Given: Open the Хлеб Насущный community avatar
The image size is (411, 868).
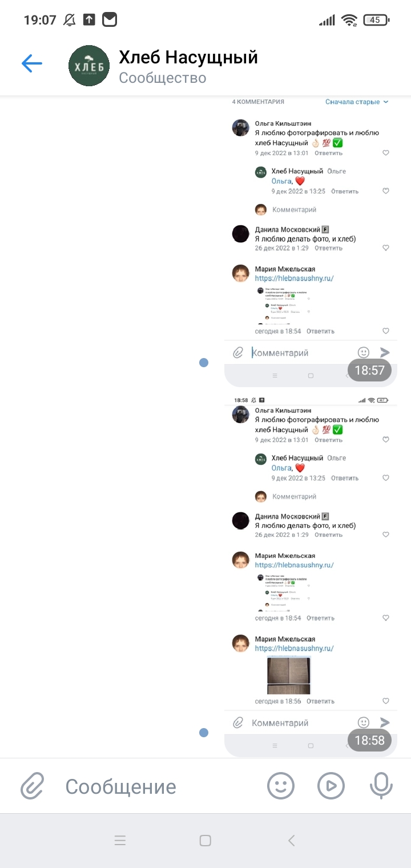Looking at the screenshot, I should pos(89,66).
